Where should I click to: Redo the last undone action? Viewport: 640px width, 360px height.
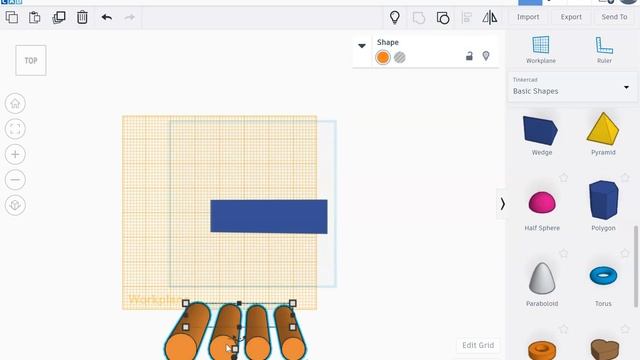point(129,17)
